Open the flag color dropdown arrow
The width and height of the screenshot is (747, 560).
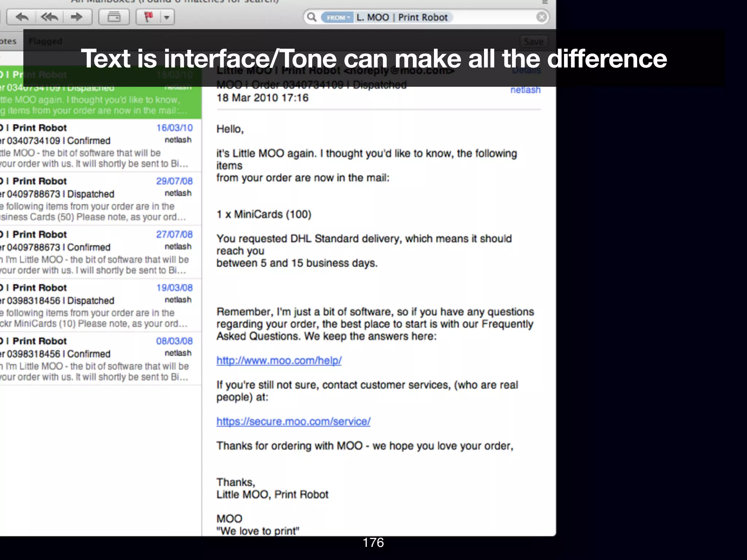167,17
